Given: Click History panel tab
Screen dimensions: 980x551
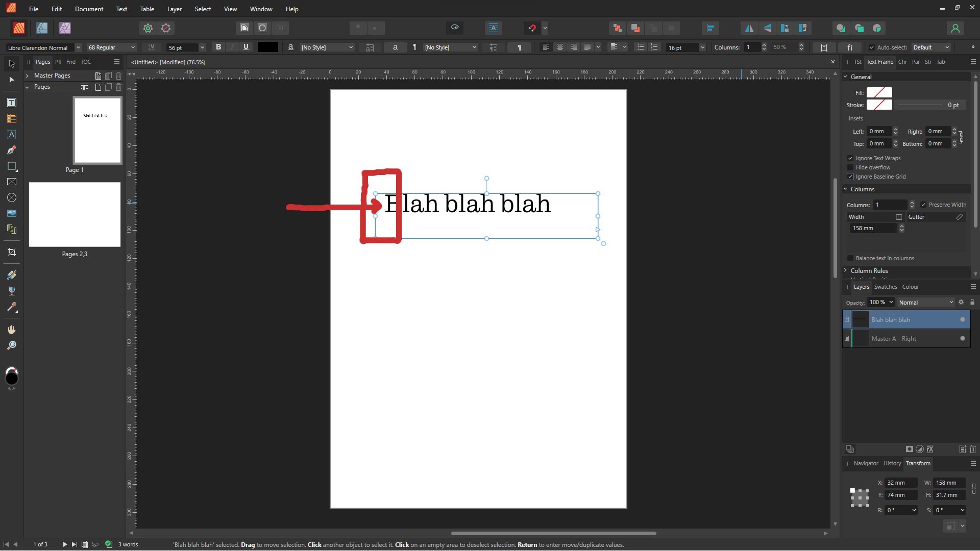Looking at the screenshot, I should coord(892,464).
